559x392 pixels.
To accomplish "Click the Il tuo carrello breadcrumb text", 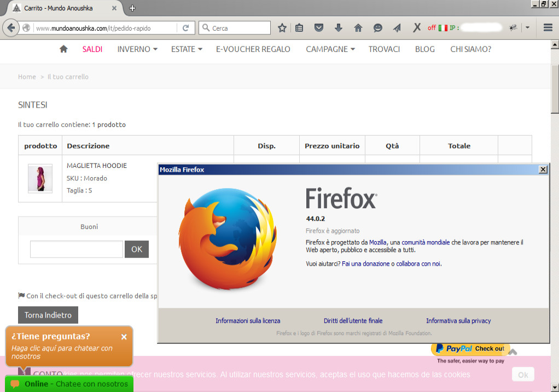I will (x=68, y=77).
